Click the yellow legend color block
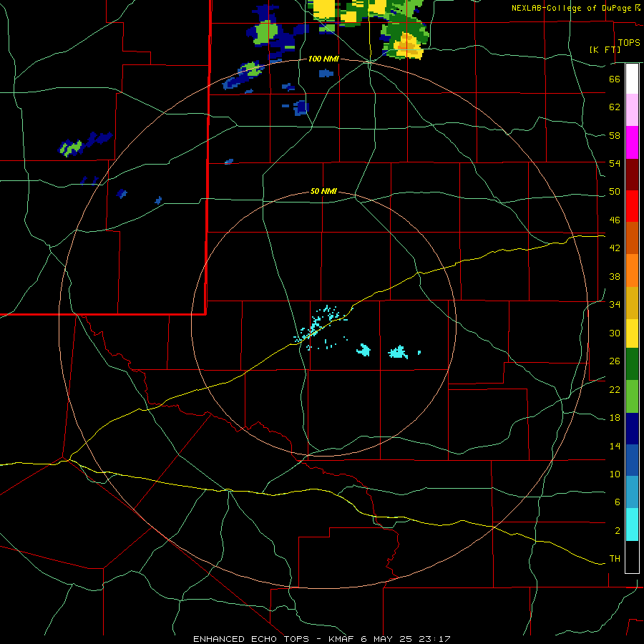 632,333
